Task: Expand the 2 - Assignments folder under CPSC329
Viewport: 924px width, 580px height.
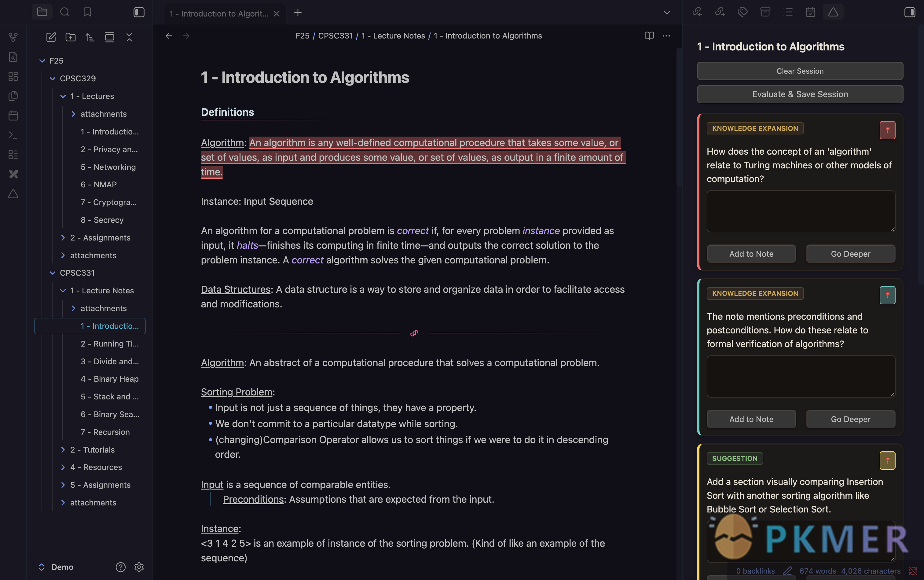Action: 63,238
